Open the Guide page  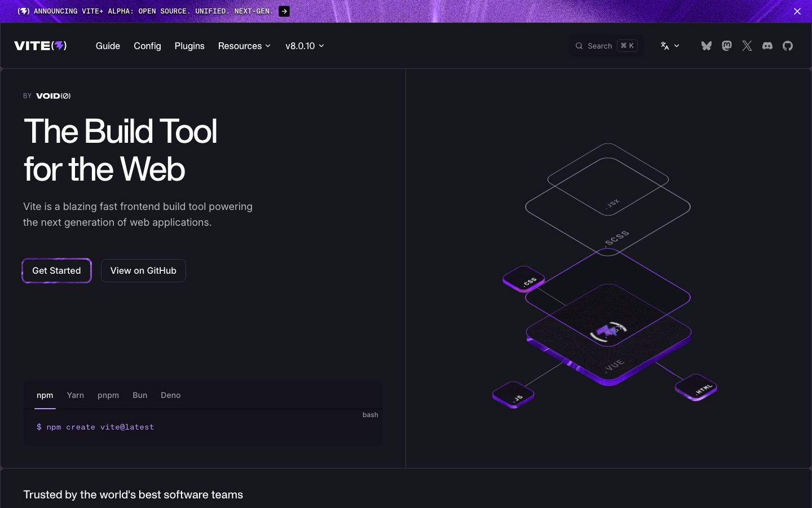click(108, 46)
